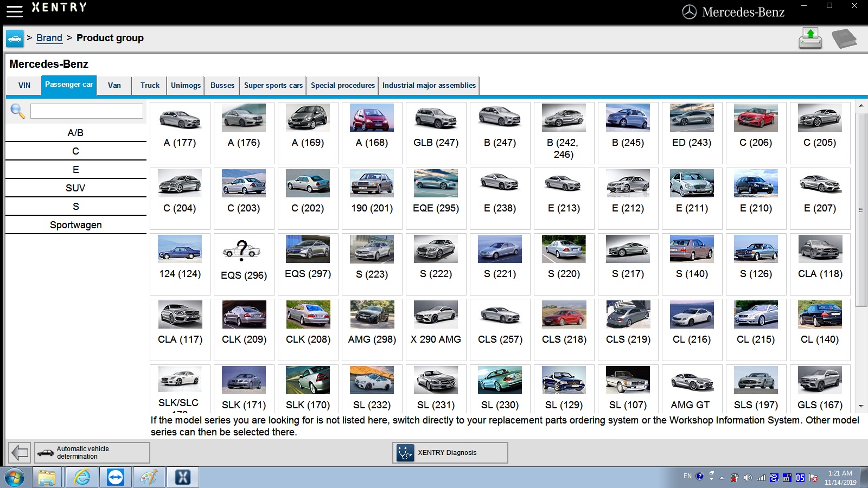
Task: Open TeamViewer from the taskbar
Action: [x=116, y=478]
